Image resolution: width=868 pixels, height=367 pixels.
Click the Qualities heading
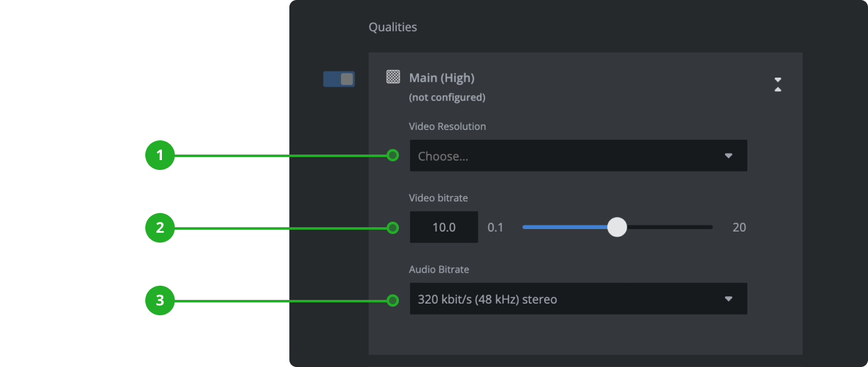[x=392, y=26]
